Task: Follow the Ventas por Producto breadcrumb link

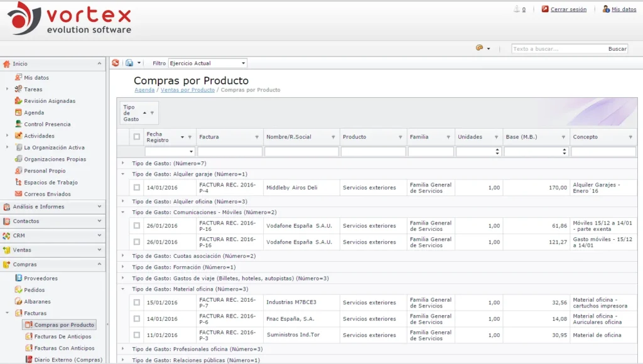Action: point(187,90)
